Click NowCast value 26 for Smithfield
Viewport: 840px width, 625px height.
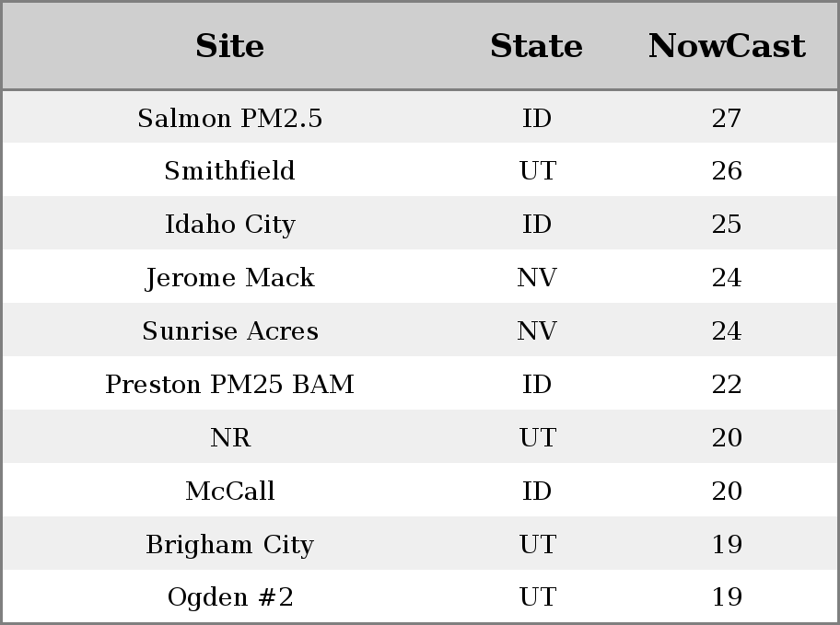(726, 171)
